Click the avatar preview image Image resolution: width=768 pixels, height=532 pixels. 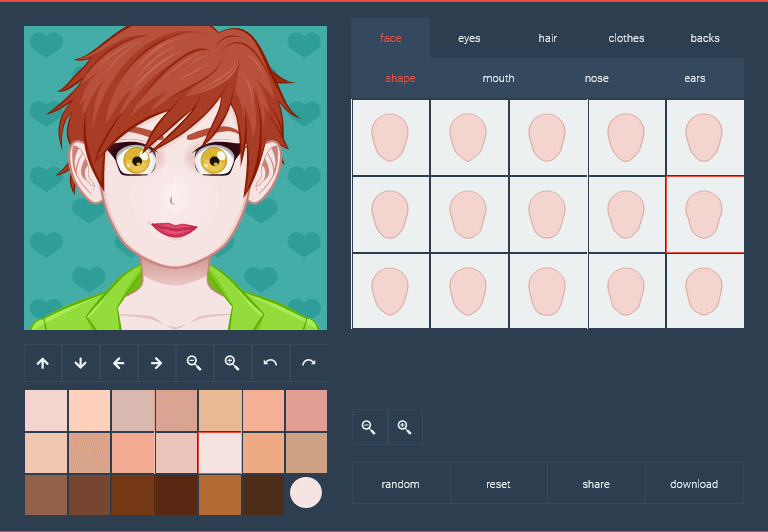click(x=175, y=178)
